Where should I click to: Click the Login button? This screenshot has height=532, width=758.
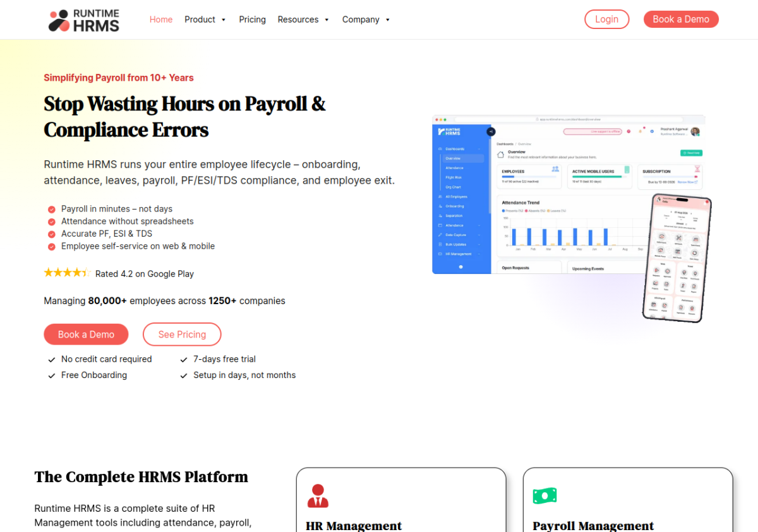[606, 19]
